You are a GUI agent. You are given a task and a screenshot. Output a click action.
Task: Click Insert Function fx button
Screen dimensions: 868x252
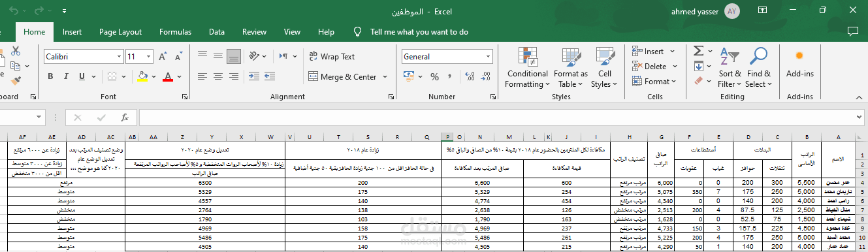[124, 118]
